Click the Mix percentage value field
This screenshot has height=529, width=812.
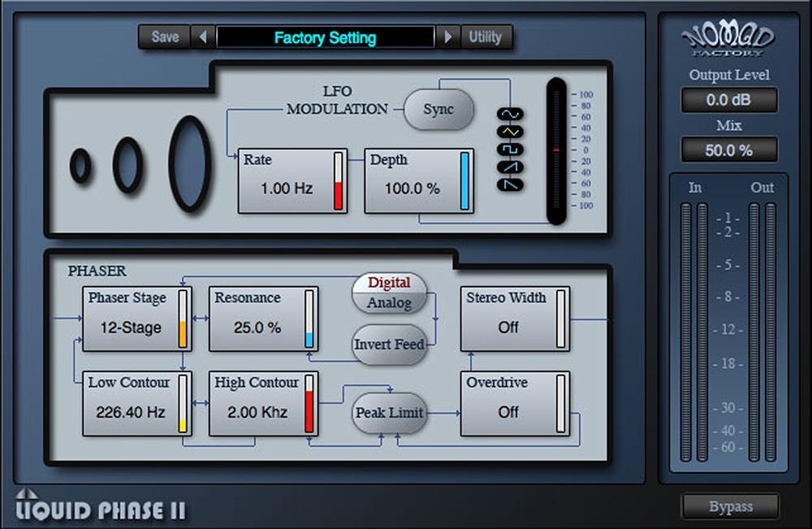[x=728, y=150]
